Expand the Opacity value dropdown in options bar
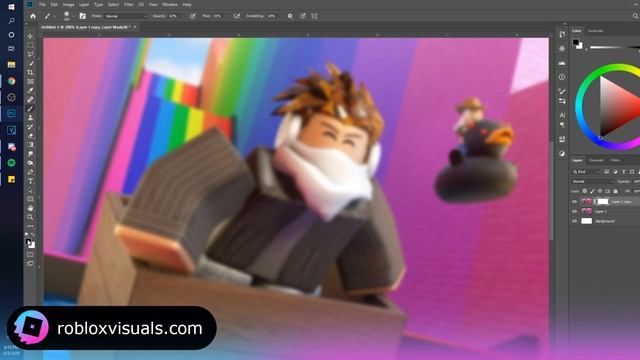640x360 pixels. pyautogui.click(x=182, y=16)
